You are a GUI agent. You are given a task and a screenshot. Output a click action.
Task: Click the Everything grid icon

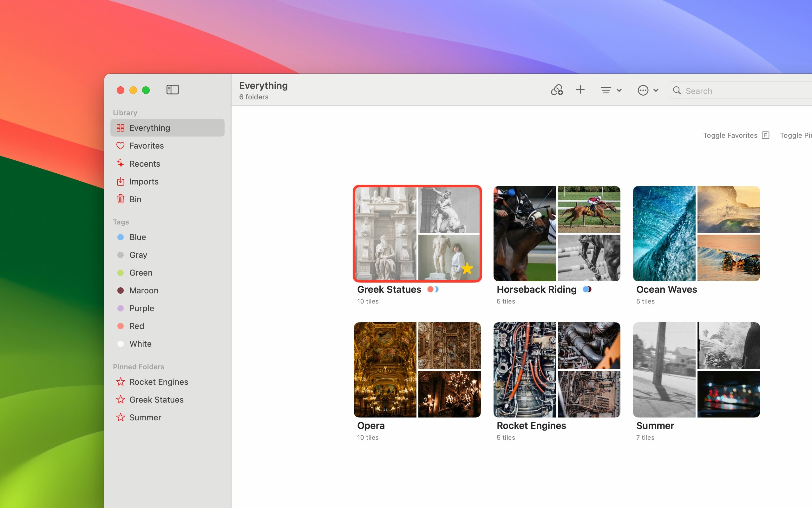pos(121,128)
